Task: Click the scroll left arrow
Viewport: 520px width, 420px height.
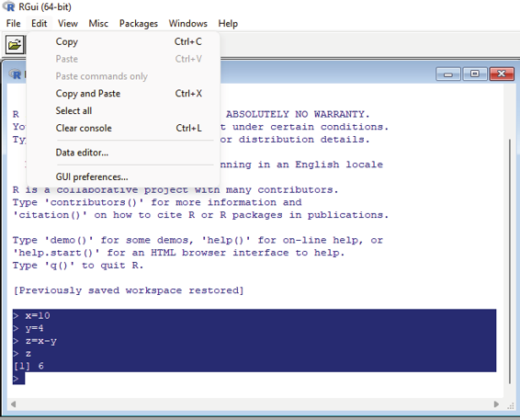Action: [13, 403]
